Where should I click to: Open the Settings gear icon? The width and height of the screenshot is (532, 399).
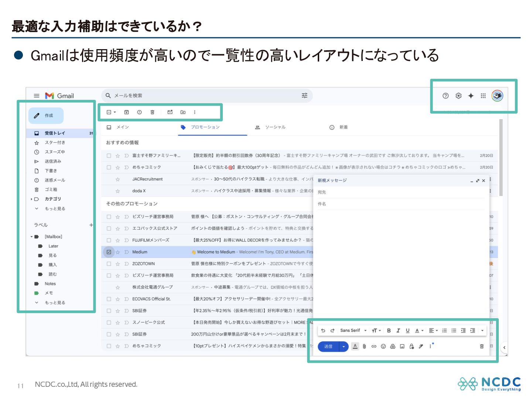[458, 96]
